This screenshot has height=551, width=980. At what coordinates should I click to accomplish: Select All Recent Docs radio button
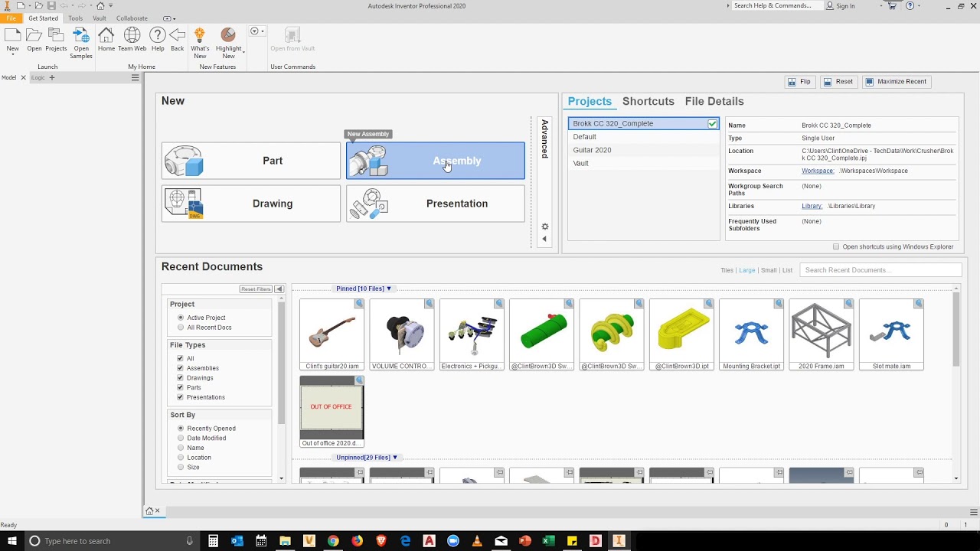[181, 328]
